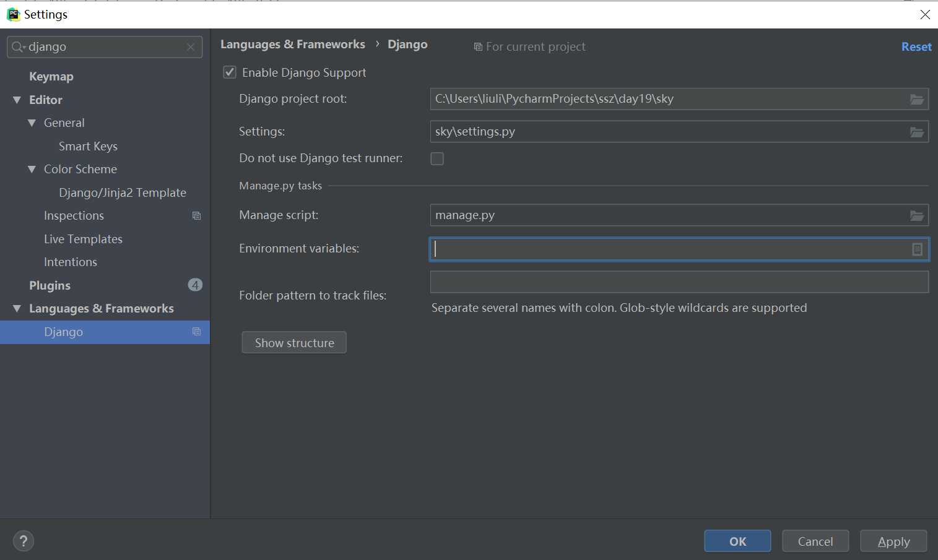The height and width of the screenshot is (560, 938).
Task: Click the PyCharm logo in title bar
Action: [x=13, y=14]
